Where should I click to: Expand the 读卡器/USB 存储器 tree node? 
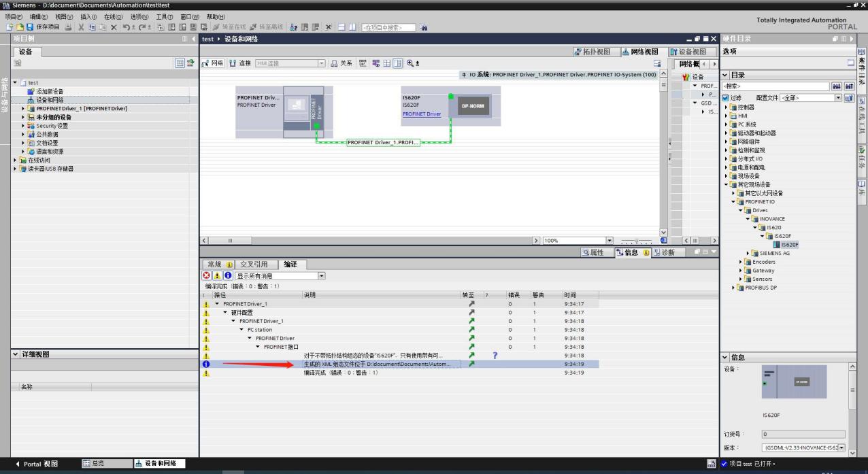click(16, 169)
